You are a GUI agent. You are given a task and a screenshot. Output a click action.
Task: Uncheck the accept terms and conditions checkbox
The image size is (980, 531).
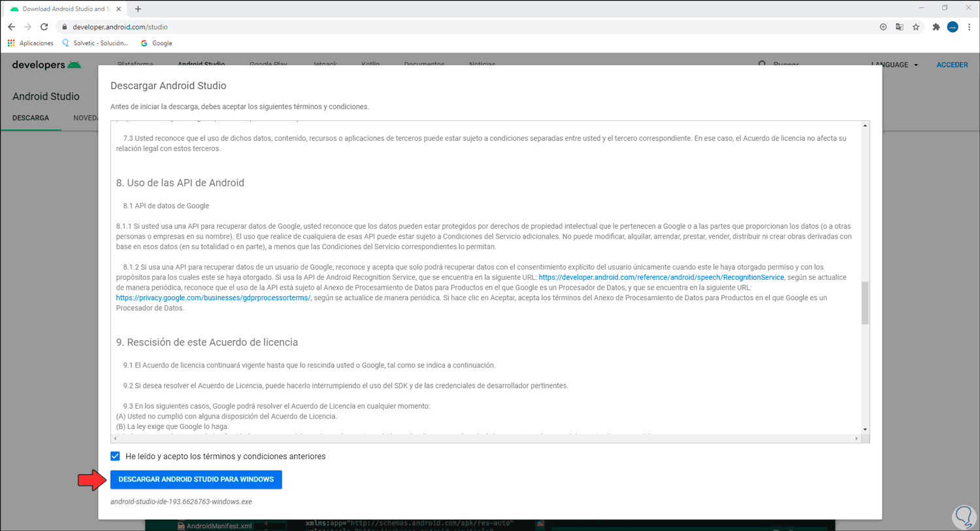[x=115, y=456]
